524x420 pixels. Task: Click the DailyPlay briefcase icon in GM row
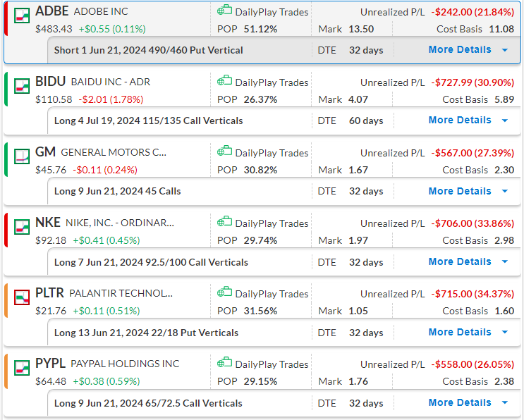click(224, 152)
